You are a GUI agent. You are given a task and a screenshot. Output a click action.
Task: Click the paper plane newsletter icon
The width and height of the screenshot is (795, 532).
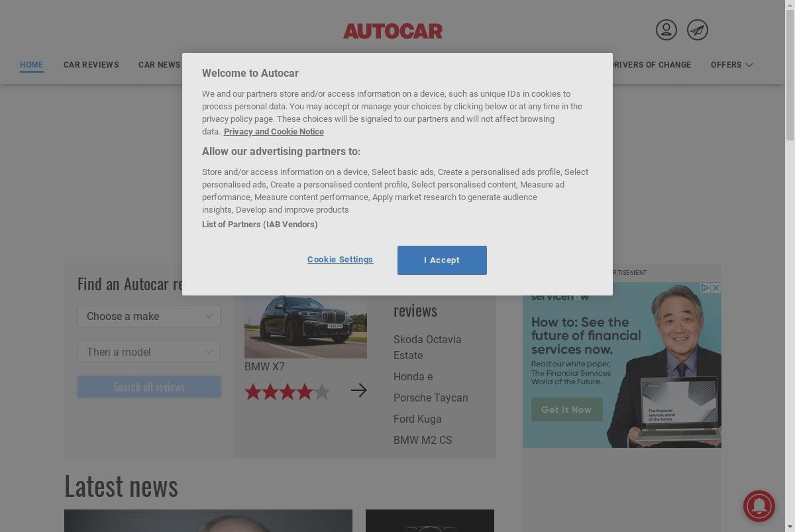tap(698, 30)
